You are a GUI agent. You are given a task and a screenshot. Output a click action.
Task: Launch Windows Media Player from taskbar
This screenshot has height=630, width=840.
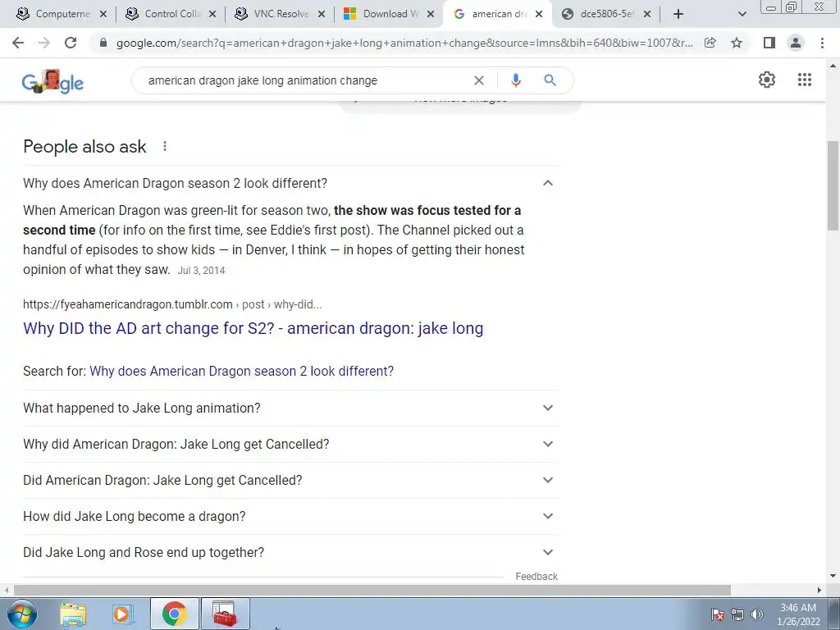click(x=123, y=614)
